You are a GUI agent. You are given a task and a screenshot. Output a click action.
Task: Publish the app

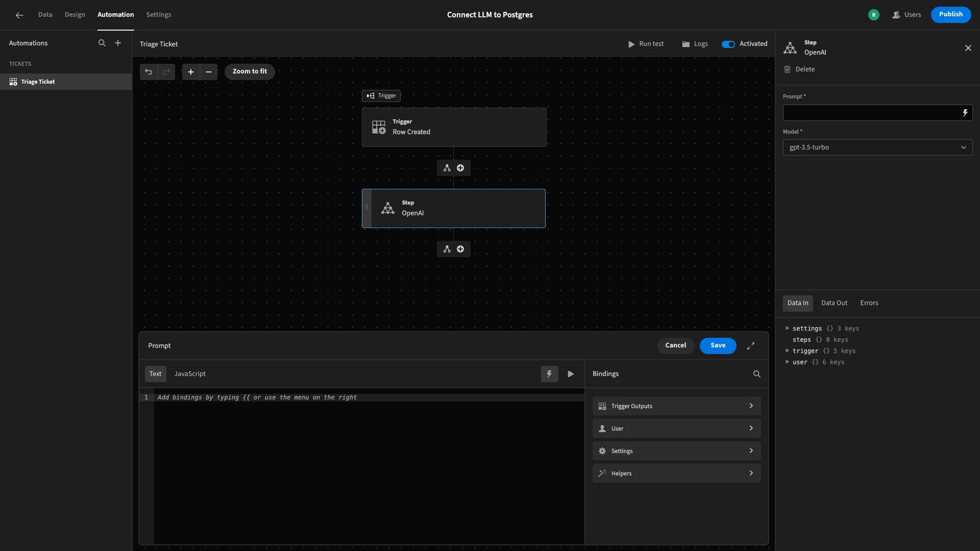(950, 15)
